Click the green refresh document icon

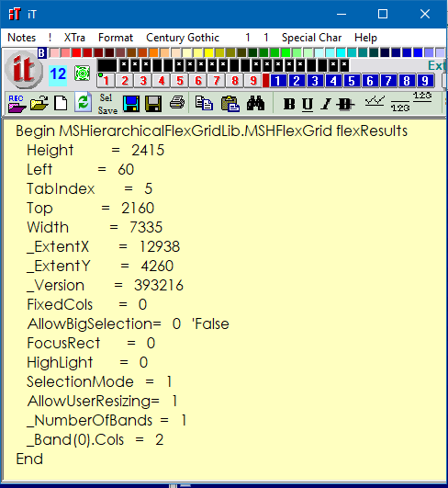pos(83,102)
